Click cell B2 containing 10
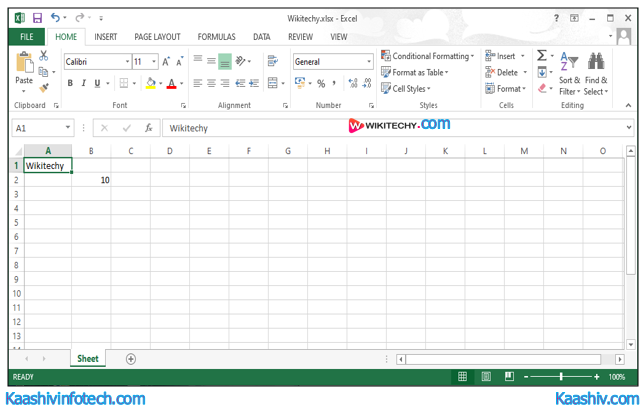The image size is (643, 417). (91, 180)
